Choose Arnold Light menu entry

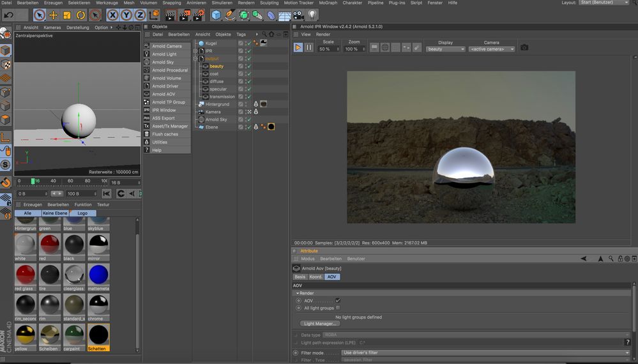pos(167,54)
